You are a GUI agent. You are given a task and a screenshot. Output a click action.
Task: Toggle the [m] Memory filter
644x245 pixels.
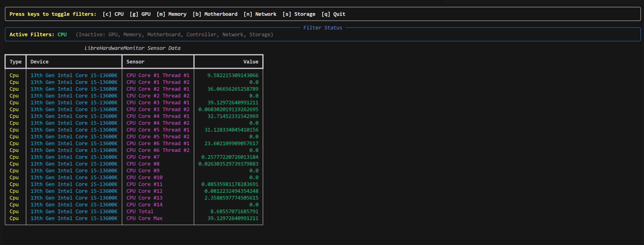tap(171, 14)
